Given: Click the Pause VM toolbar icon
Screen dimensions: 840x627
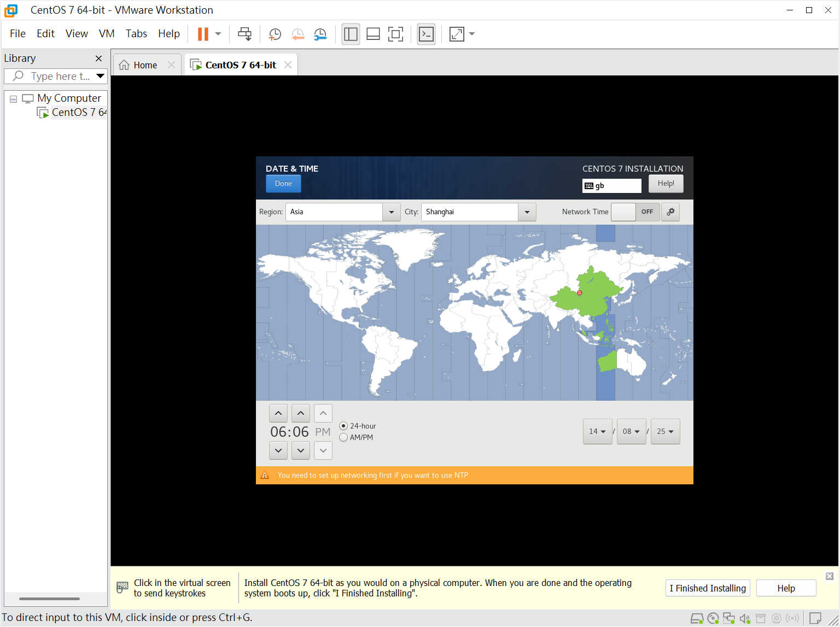Looking at the screenshot, I should point(203,34).
